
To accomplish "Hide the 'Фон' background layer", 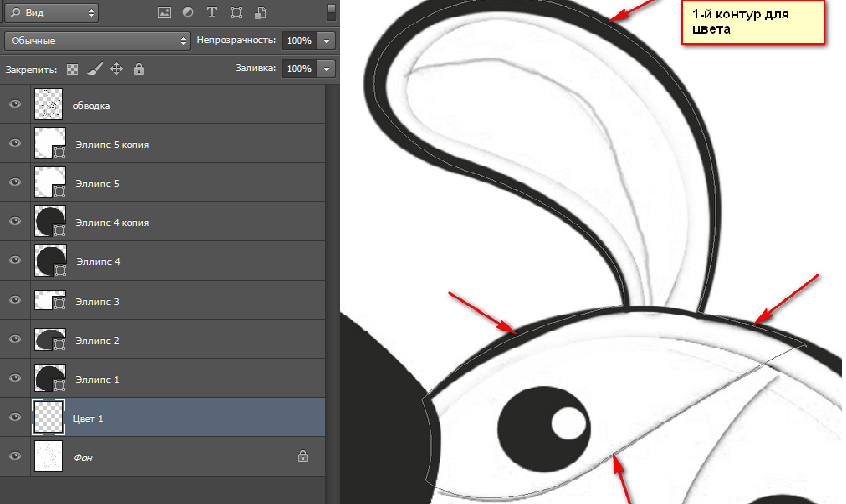I will [x=15, y=456].
